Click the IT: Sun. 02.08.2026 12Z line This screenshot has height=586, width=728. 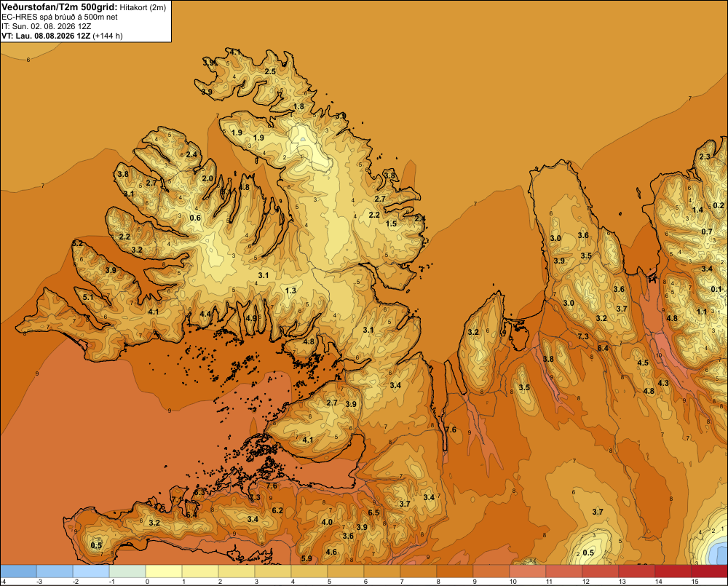[x=46, y=26]
